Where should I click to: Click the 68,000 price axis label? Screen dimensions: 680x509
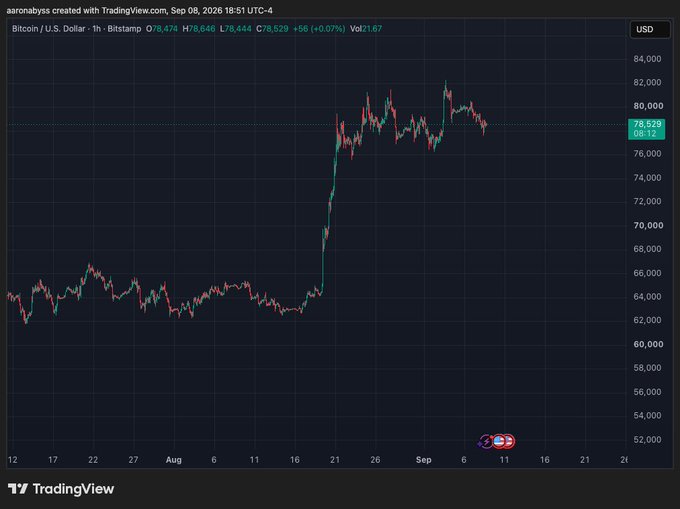pos(647,249)
